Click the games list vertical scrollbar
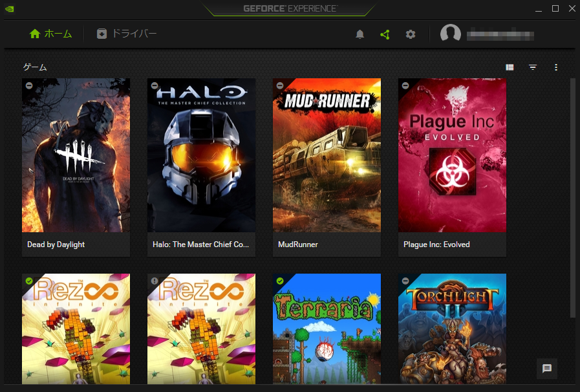 point(573,198)
